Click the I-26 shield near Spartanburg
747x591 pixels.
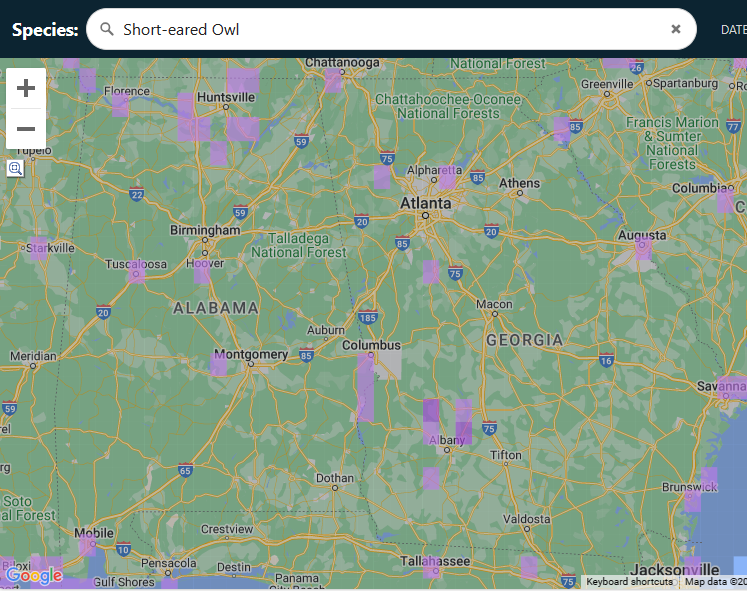[636, 67]
